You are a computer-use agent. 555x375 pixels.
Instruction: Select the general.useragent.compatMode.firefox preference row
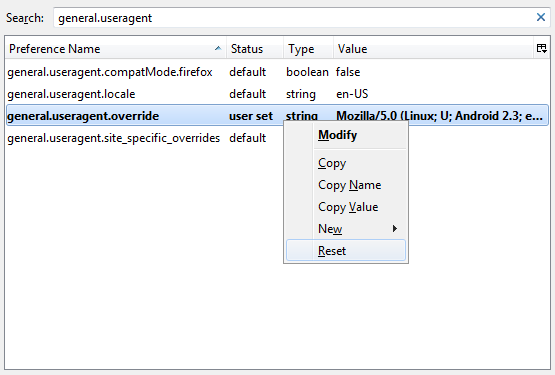click(277, 72)
